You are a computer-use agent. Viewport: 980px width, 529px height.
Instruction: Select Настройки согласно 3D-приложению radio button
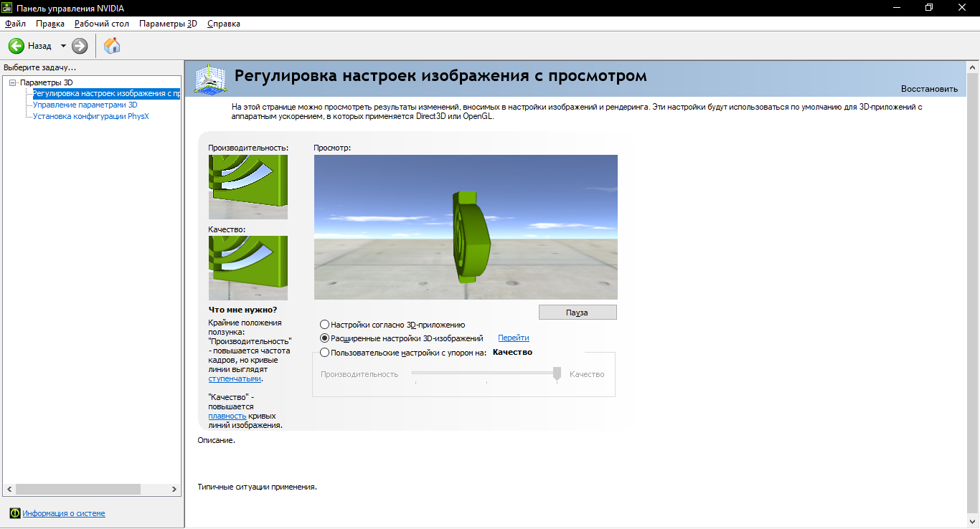(325, 325)
